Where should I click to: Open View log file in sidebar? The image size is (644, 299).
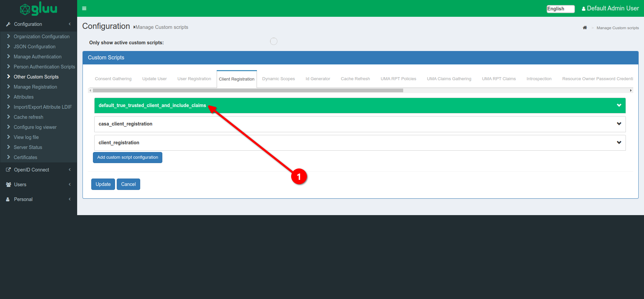[26, 137]
